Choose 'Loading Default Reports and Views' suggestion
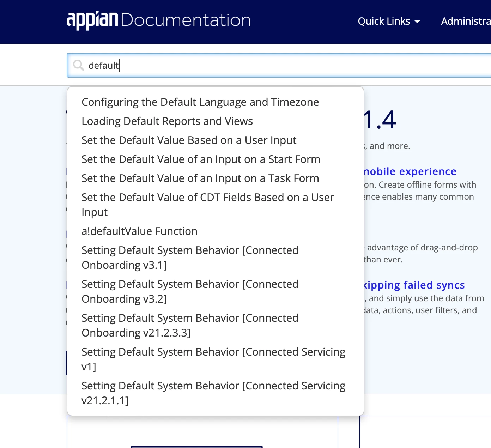491x448 pixels. pyautogui.click(x=167, y=121)
